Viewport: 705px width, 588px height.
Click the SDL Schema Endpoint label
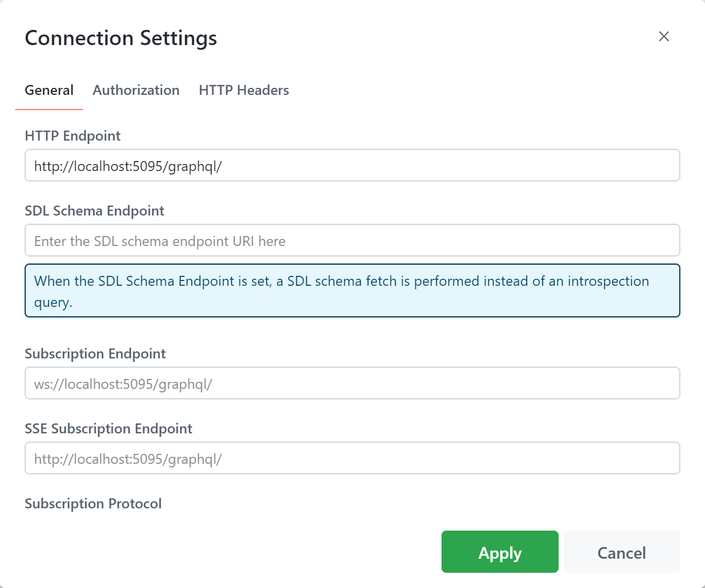click(x=94, y=211)
